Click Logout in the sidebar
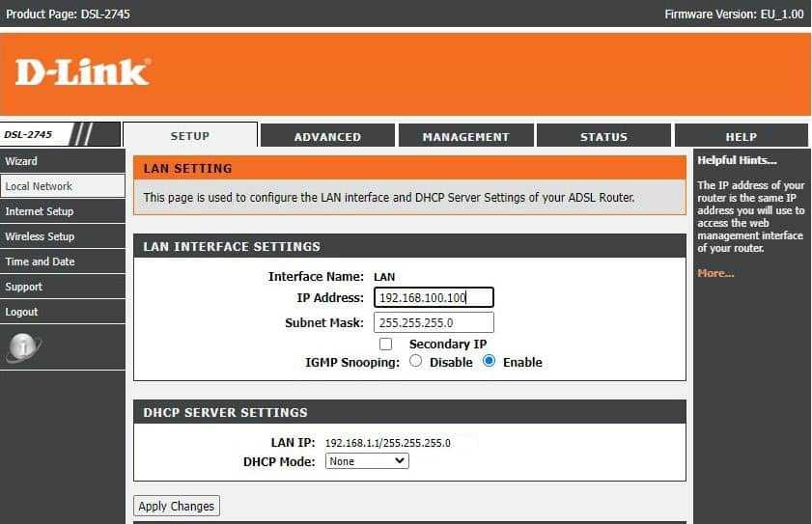Screen dimensions: 812x524 point(62,312)
